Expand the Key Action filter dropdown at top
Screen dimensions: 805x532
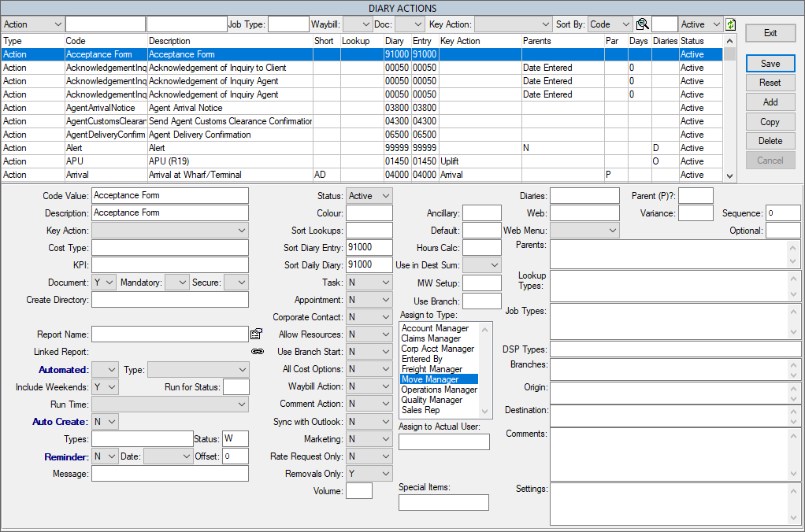(513, 24)
